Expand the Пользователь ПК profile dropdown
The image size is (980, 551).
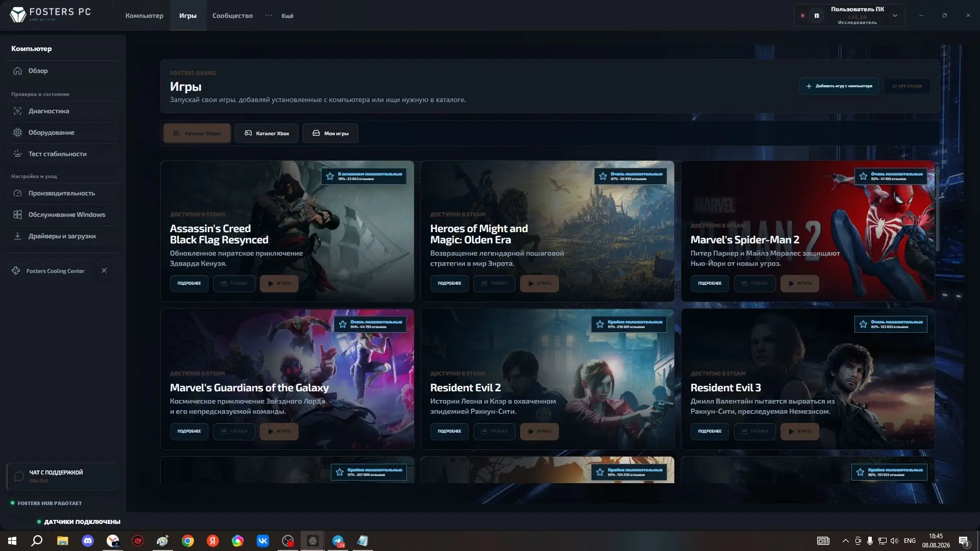(895, 16)
